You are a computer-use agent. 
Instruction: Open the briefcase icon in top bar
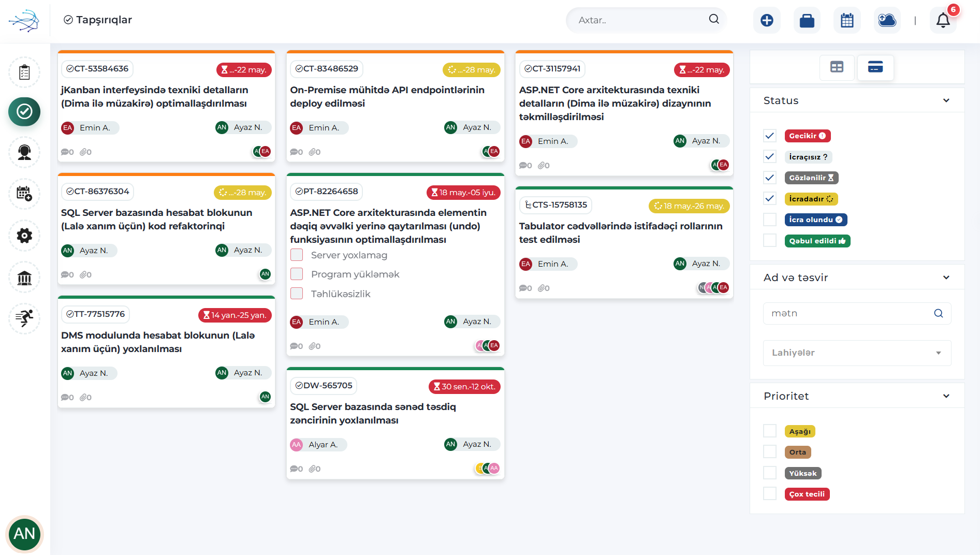tap(807, 20)
